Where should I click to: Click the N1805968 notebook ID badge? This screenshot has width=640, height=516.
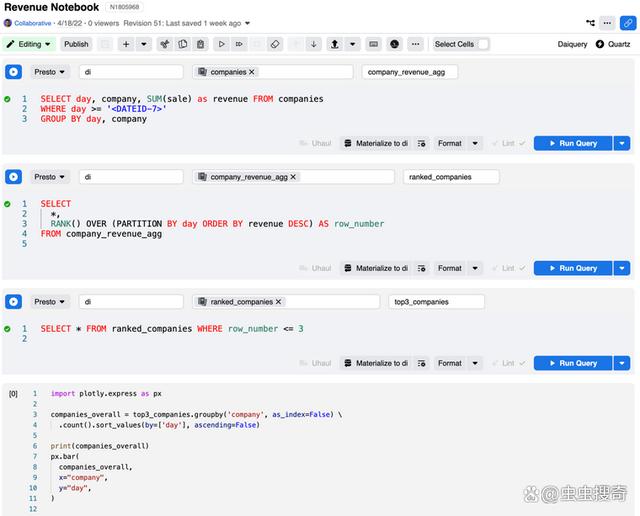point(124,7)
